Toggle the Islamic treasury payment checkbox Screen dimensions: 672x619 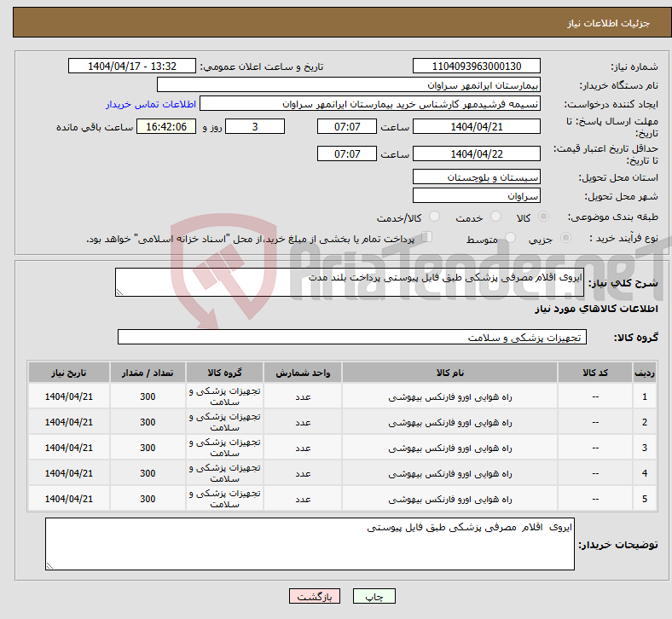(x=427, y=237)
